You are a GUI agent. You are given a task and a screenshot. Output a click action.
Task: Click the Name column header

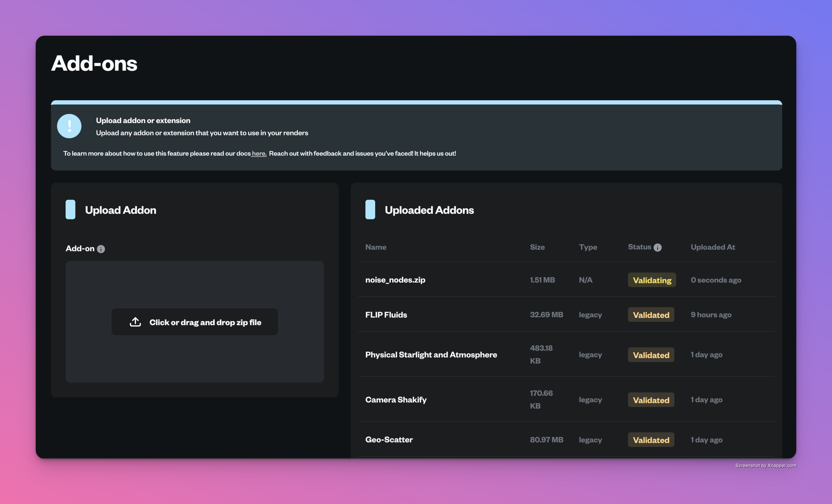point(376,247)
